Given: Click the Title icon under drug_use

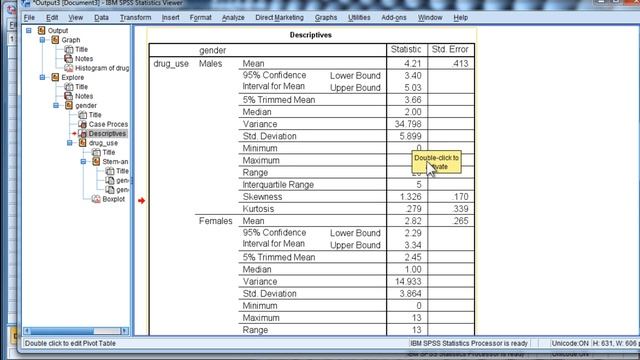Looking at the screenshot, I should [96, 152].
